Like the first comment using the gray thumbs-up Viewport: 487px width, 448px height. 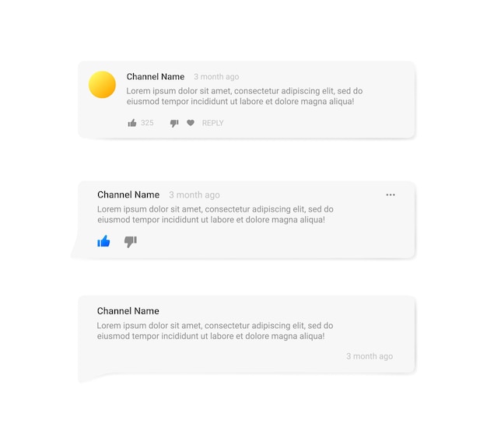click(132, 123)
